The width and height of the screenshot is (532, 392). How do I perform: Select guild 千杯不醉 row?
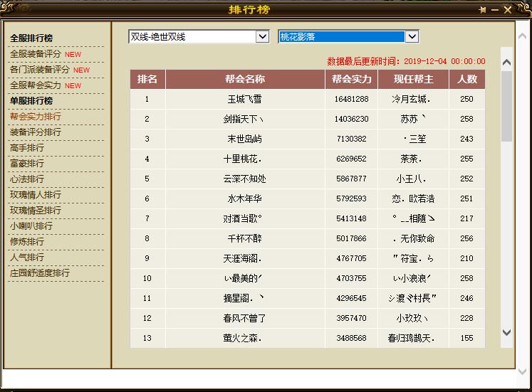(x=308, y=238)
